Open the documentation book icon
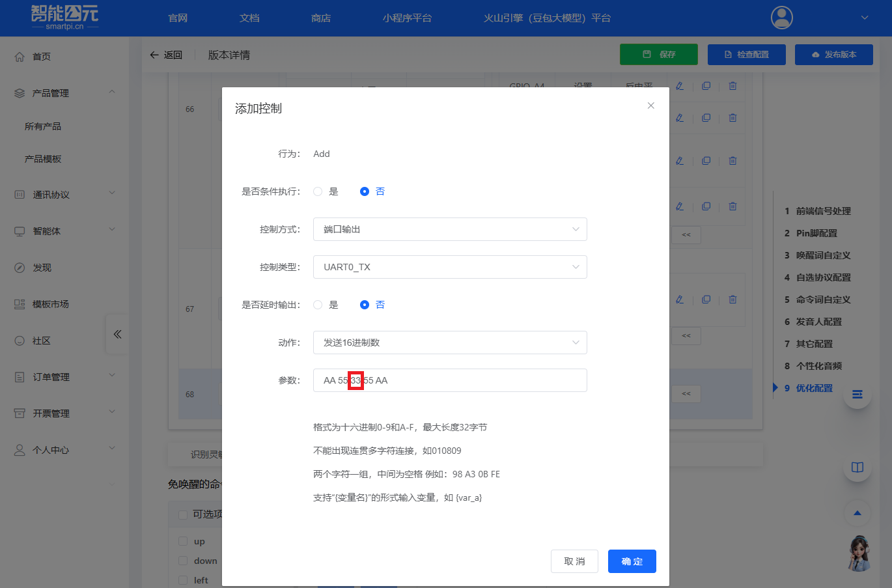 coord(857,467)
